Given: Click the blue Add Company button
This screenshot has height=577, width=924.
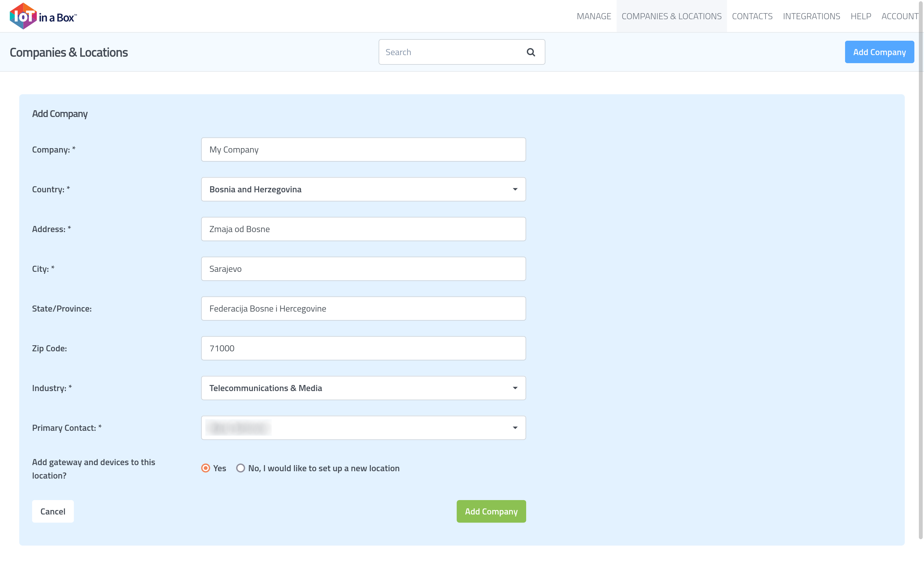Looking at the screenshot, I should (x=879, y=52).
